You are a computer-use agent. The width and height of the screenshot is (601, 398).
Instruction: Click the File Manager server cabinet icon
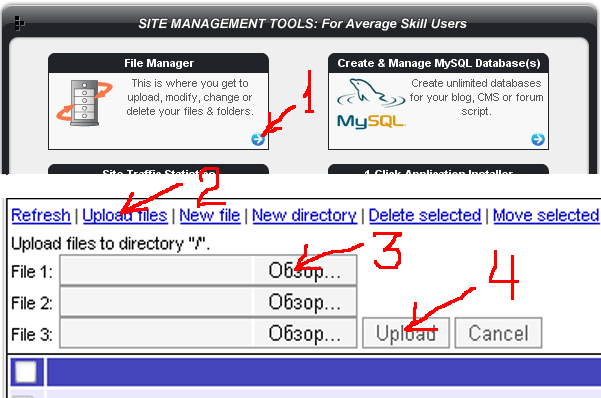pos(85,103)
